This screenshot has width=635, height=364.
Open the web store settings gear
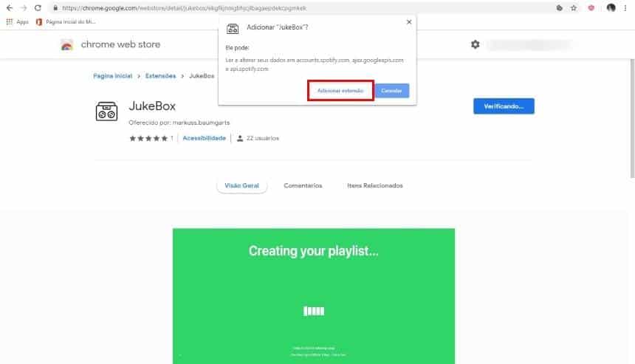pos(475,44)
